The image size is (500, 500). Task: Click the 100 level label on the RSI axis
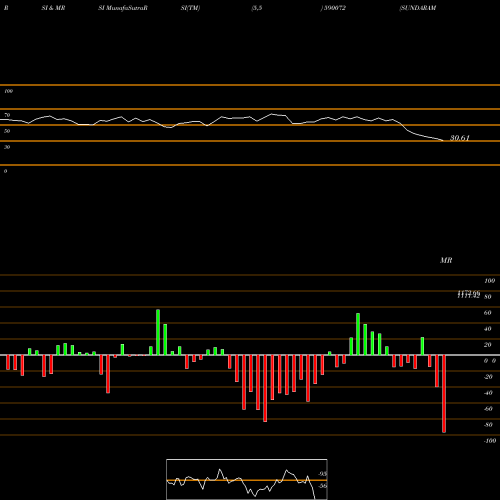point(9,91)
